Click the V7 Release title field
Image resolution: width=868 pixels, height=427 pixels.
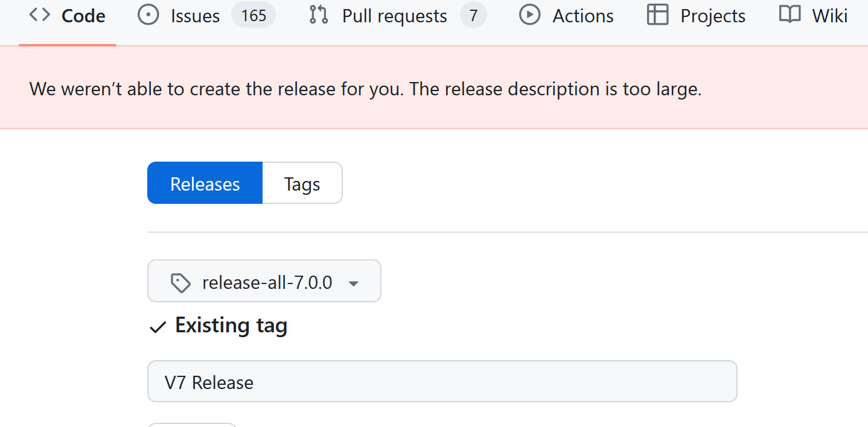442,381
